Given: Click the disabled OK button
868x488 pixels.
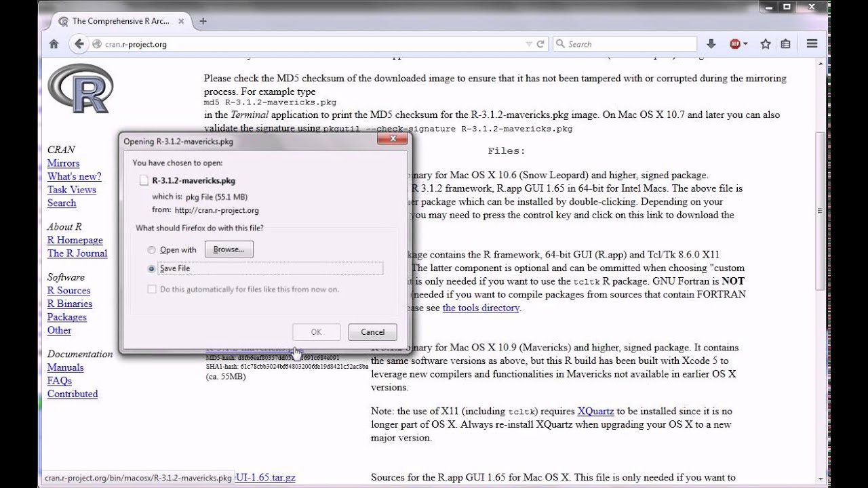Looking at the screenshot, I should (316, 332).
